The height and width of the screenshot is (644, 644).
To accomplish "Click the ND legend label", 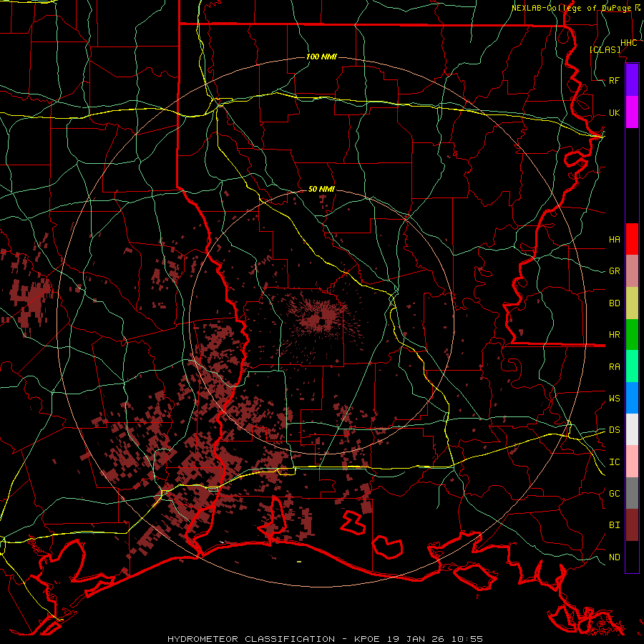I will (615, 557).
